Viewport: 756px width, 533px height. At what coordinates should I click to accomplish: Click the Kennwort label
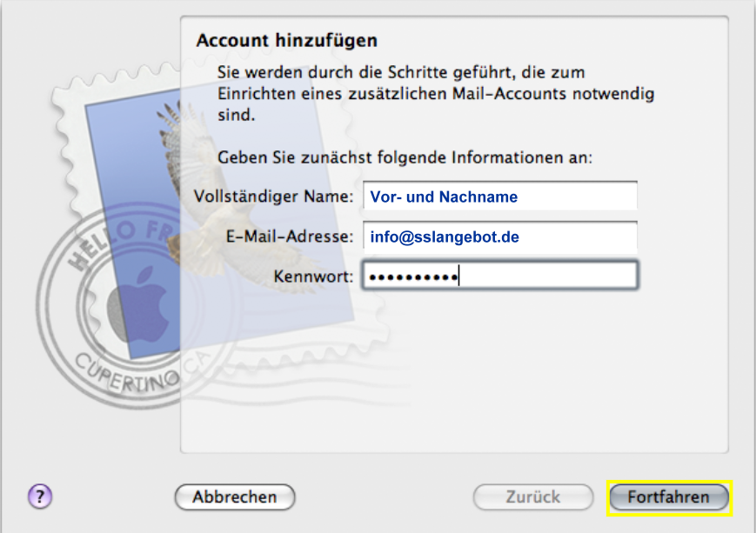point(313,276)
